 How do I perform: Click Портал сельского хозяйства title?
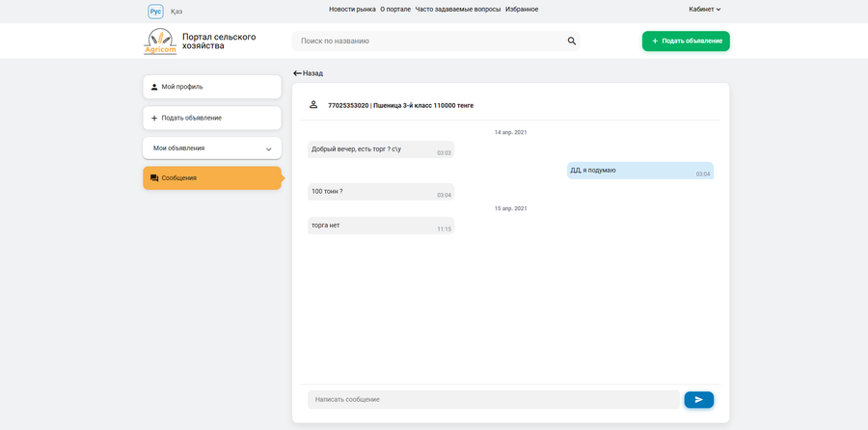pos(219,40)
